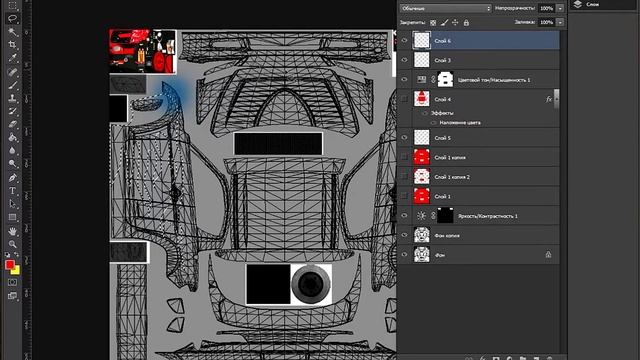Set background color yellow swatch

pyautogui.click(x=17, y=271)
